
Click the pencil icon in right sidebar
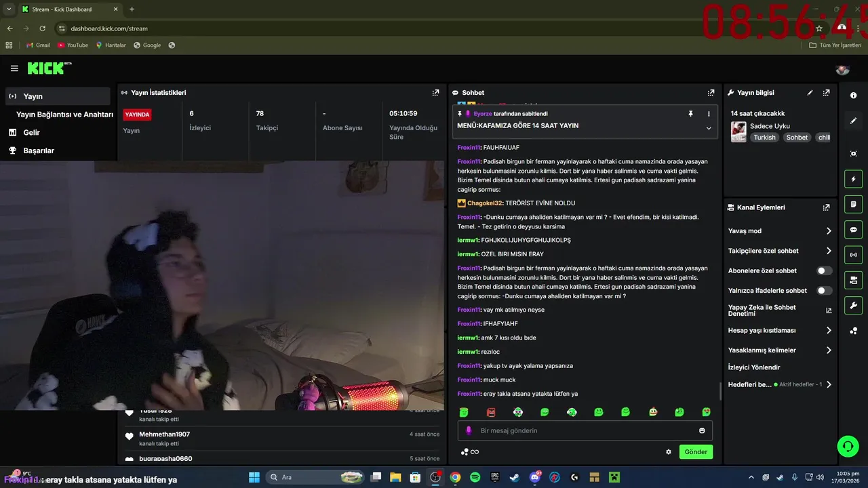[x=853, y=121]
